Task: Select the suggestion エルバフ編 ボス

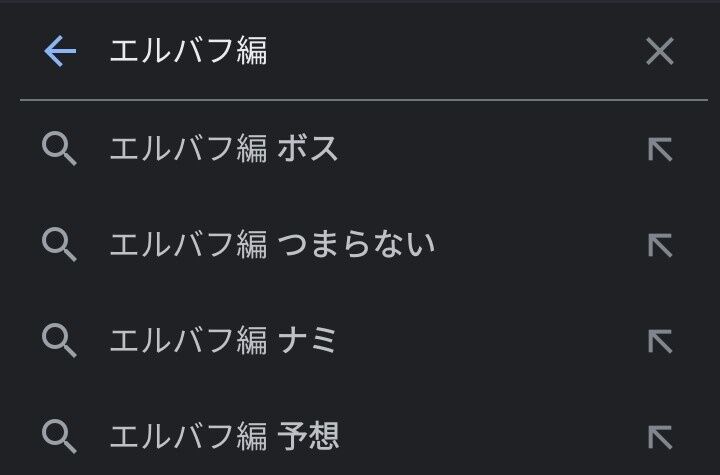Action: [x=360, y=149]
